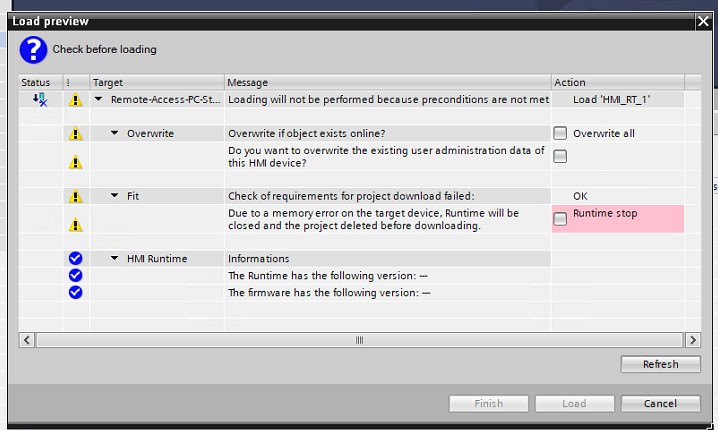Click blue checkmark icon beside HMI Runtime
This screenshot has height=430, width=718.
pyautogui.click(x=76, y=258)
